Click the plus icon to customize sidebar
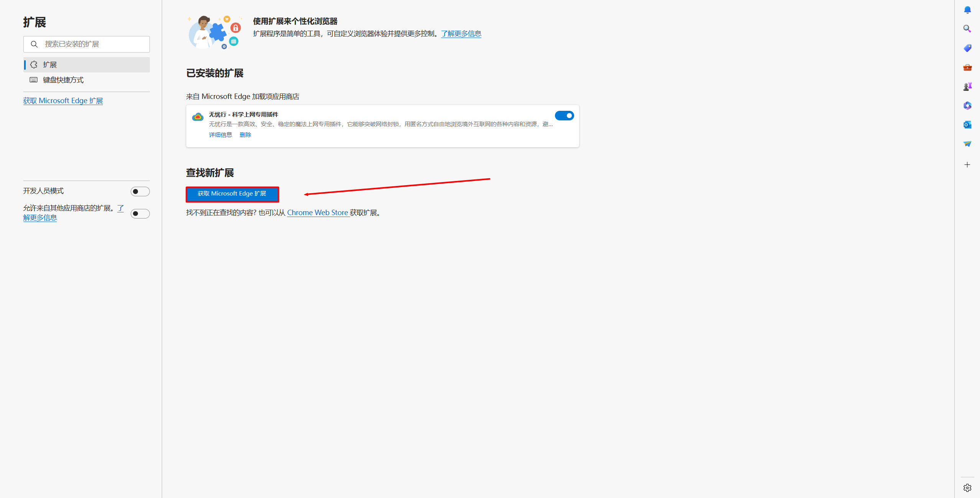This screenshot has height=498, width=980. click(967, 165)
